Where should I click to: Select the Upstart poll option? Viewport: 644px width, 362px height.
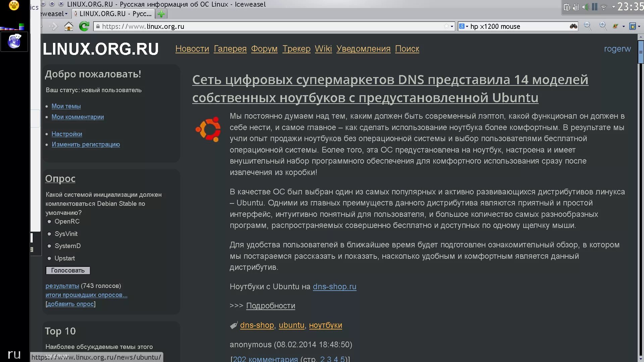(x=49, y=258)
